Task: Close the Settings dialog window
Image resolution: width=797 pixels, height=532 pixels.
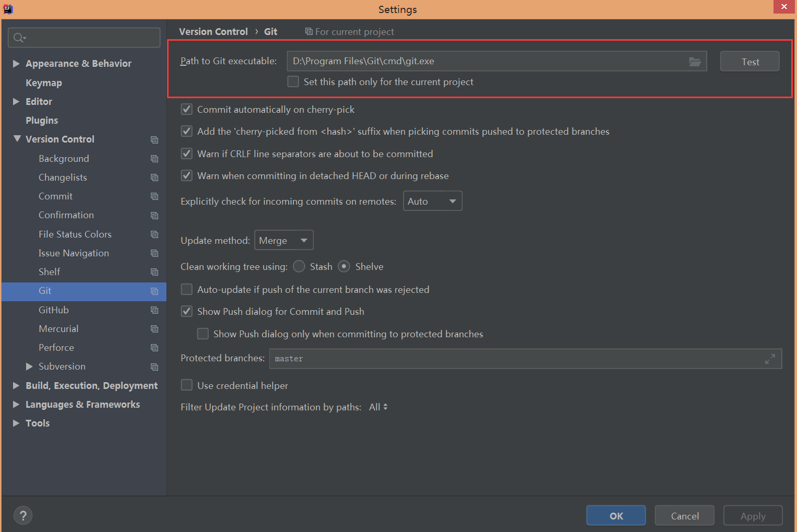Action: [x=784, y=7]
